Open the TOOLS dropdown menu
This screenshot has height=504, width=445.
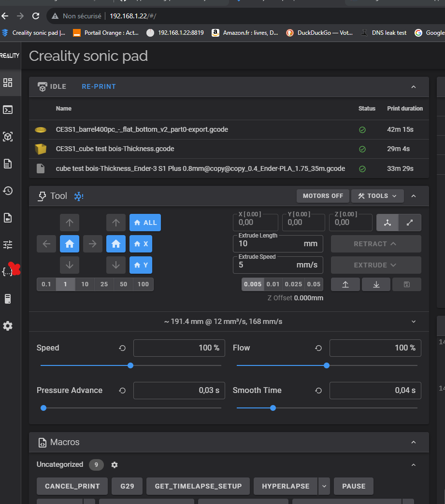[x=377, y=196]
